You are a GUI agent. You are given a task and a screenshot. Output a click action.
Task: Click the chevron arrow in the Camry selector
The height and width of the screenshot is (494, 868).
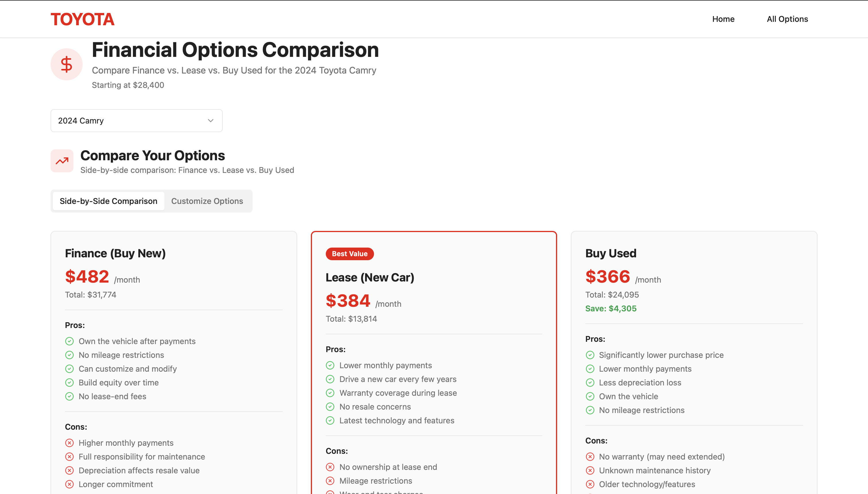[211, 120]
